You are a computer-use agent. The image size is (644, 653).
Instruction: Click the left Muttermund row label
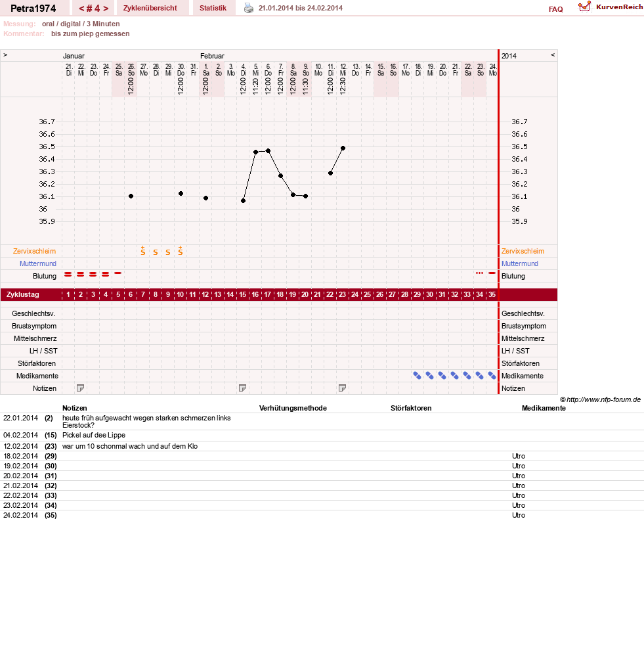[38, 263]
